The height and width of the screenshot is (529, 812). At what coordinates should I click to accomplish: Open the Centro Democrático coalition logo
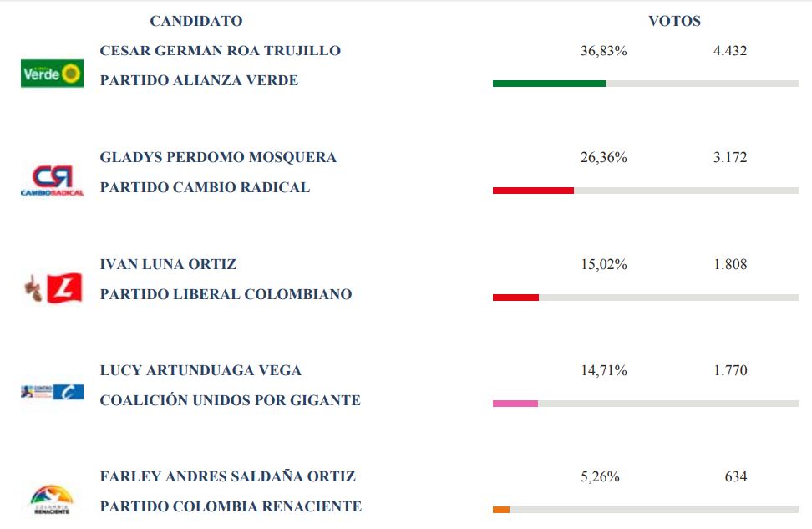52,392
